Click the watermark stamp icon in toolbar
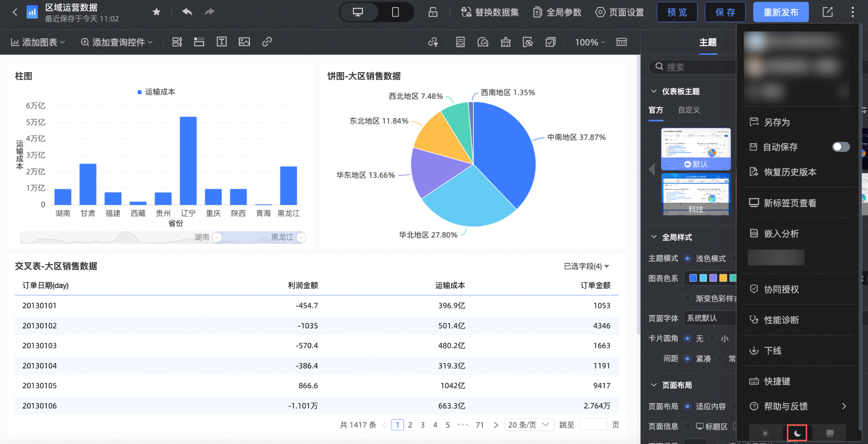868x444 pixels. pyautogui.click(x=506, y=42)
